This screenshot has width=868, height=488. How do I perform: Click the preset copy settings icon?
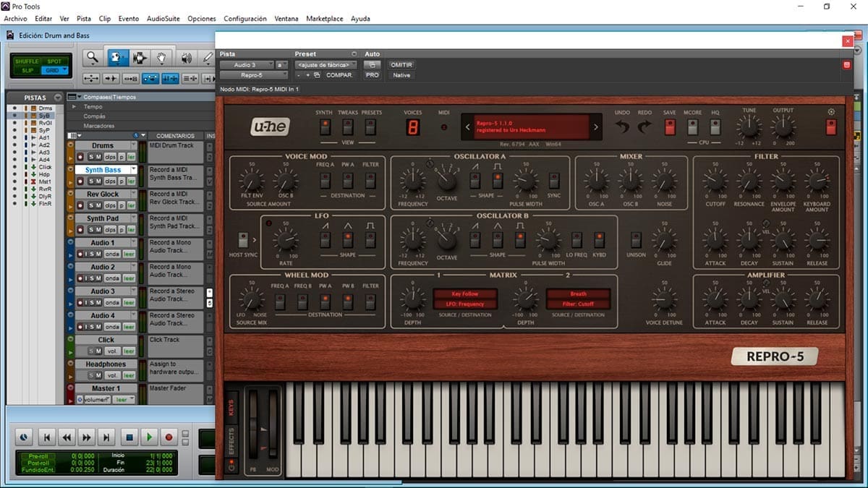(x=317, y=74)
